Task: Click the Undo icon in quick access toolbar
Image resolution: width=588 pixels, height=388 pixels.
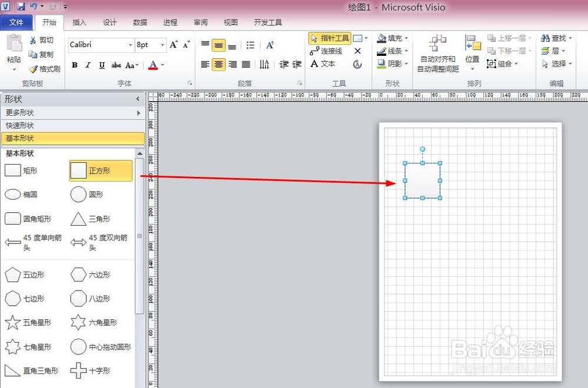Action: pyautogui.click(x=34, y=6)
